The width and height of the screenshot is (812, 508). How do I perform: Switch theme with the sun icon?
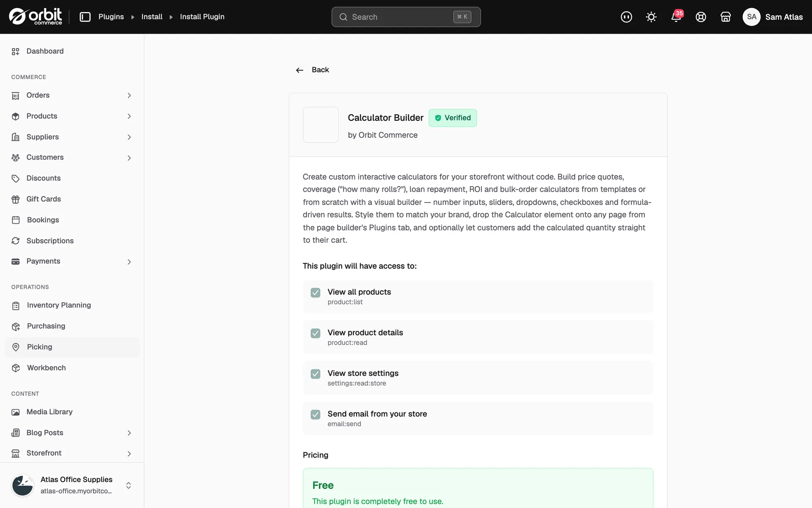pos(651,17)
